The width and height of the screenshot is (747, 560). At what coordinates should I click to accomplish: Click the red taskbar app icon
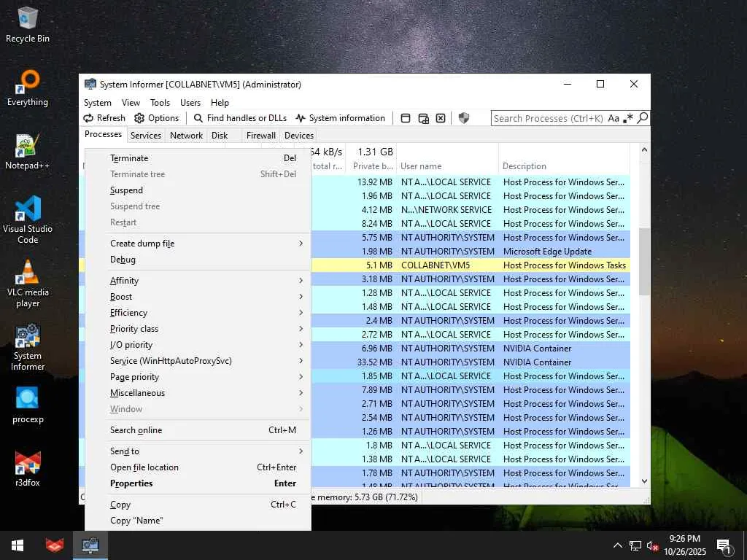[54, 545]
